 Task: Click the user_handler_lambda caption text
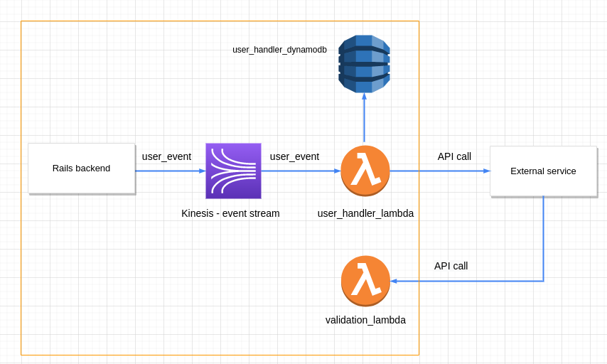[x=365, y=213]
